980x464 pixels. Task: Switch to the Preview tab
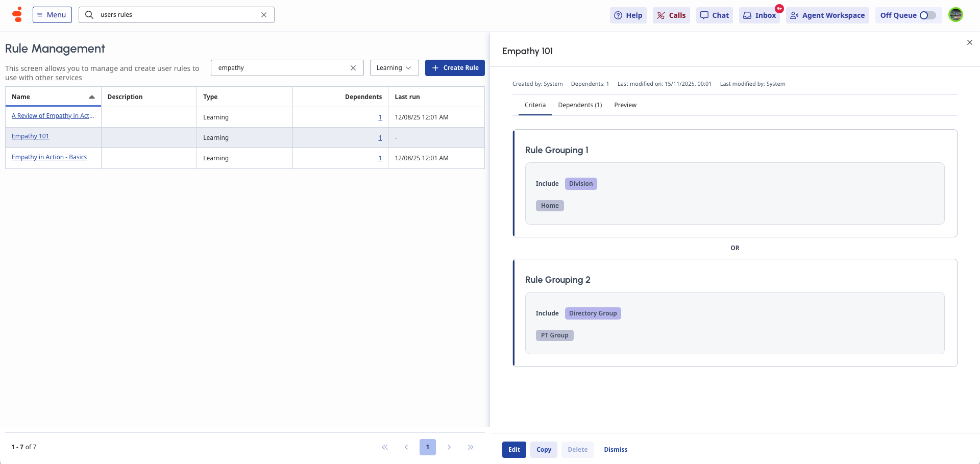(x=625, y=105)
